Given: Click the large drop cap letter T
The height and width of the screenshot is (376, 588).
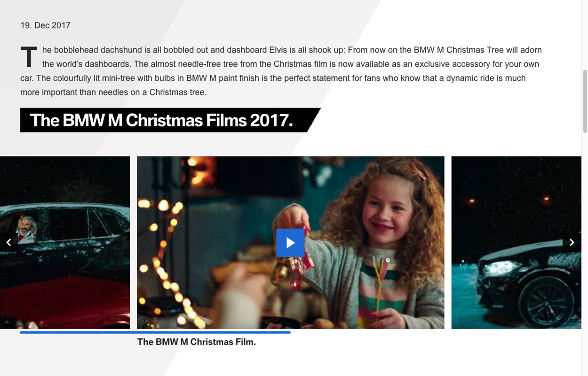Looking at the screenshot, I should pyautogui.click(x=29, y=57).
